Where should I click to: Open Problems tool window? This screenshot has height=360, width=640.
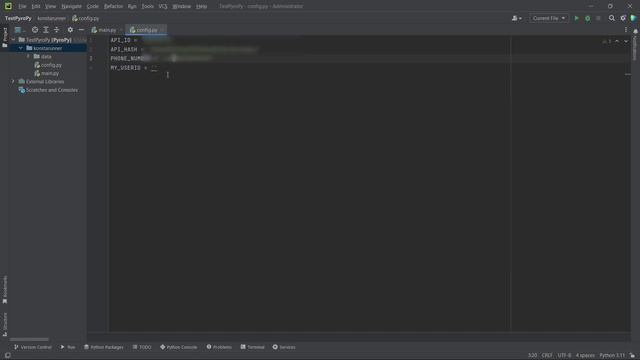219,347
